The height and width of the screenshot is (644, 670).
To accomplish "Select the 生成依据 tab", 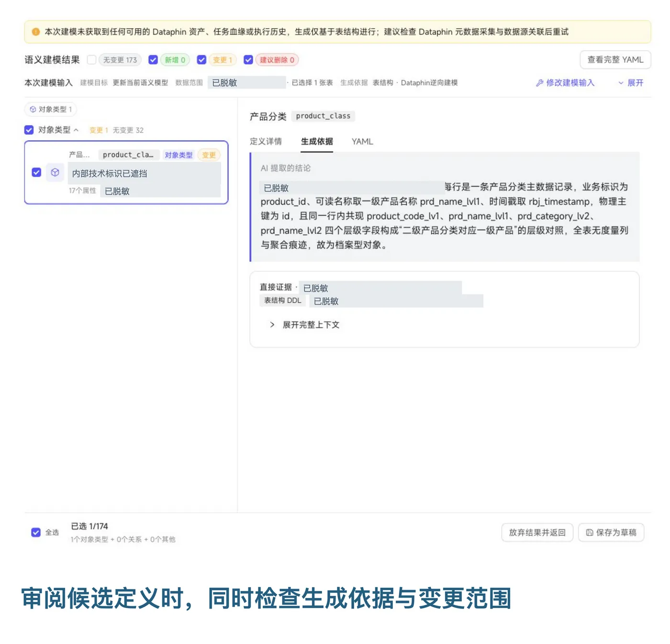I will pyautogui.click(x=317, y=142).
